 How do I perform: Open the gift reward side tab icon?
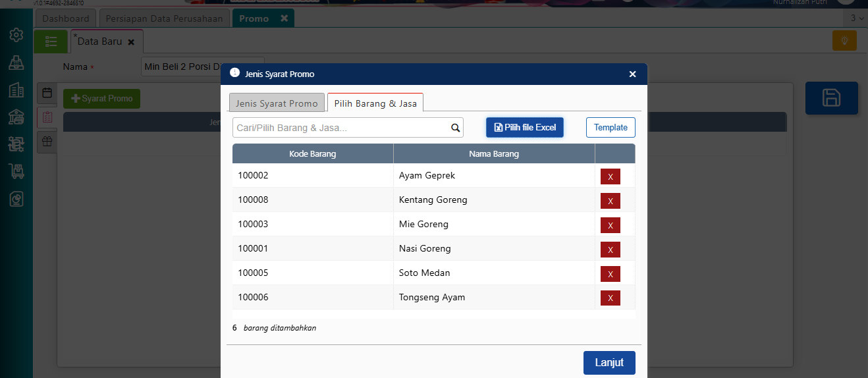click(47, 141)
